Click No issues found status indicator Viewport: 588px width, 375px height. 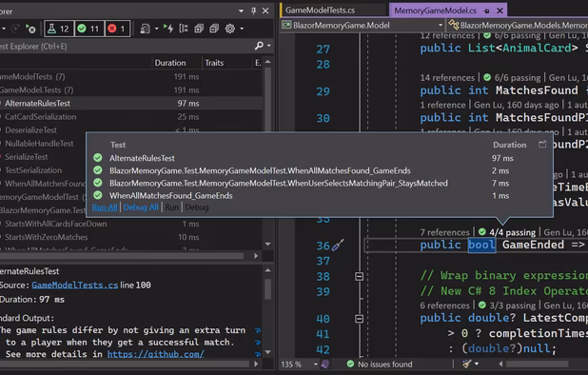click(380, 365)
